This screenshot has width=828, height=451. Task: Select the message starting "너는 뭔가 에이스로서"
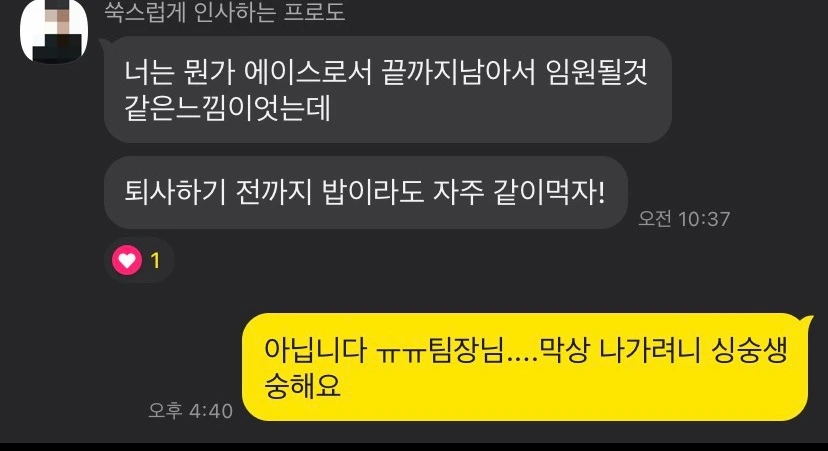tap(388, 89)
